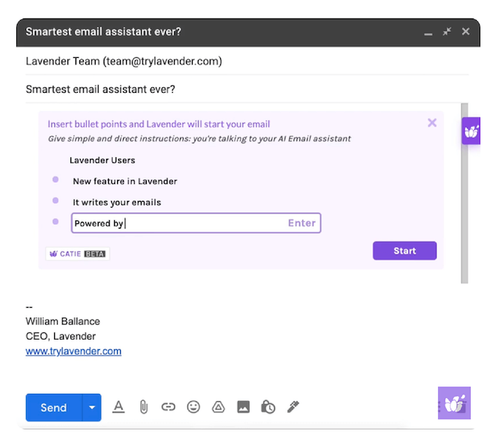Click the CATIE BETA badge
The height and width of the screenshot is (442, 504).
pos(78,254)
